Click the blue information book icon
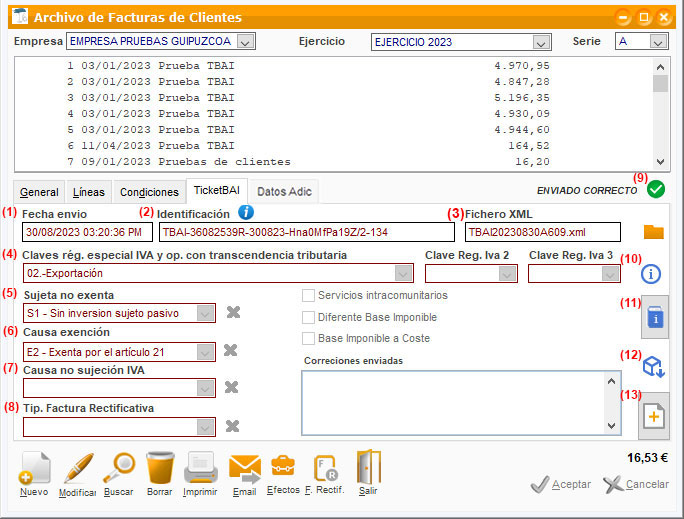The height and width of the screenshot is (519, 684). 654,317
